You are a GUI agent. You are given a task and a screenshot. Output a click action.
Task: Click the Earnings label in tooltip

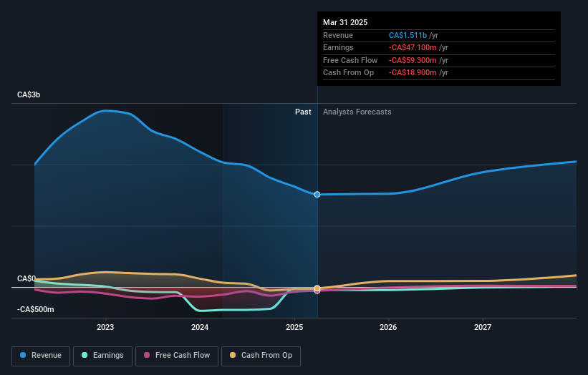pyautogui.click(x=338, y=47)
